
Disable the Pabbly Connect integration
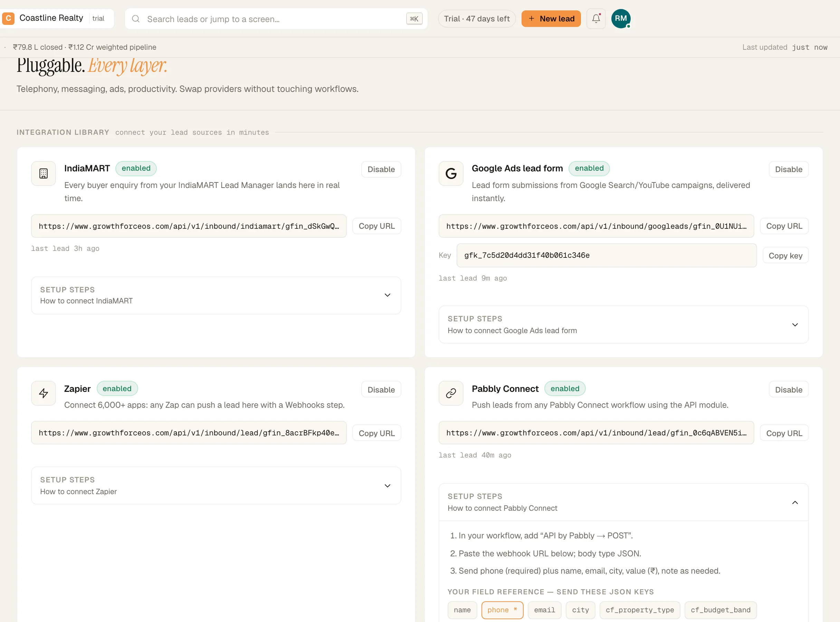pyautogui.click(x=789, y=390)
